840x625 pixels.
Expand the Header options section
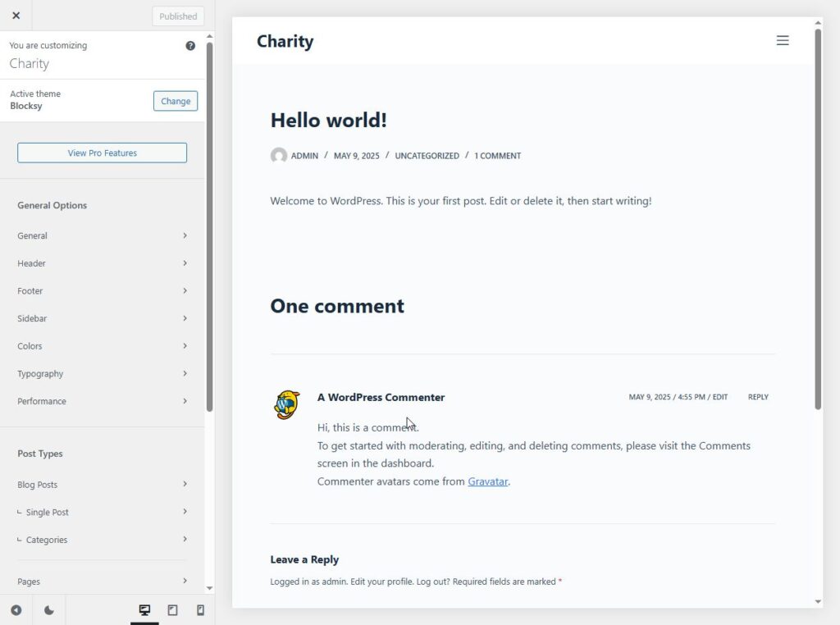click(103, 263)
